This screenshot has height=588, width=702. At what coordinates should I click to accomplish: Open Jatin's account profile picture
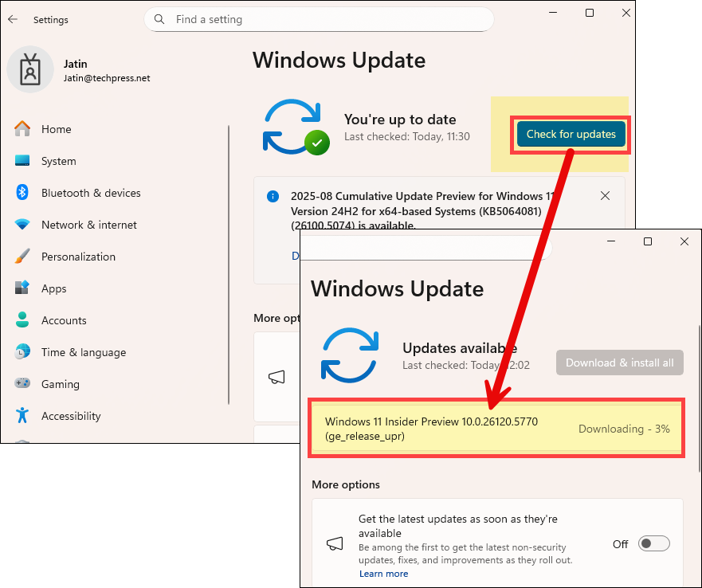click(30, 69)
